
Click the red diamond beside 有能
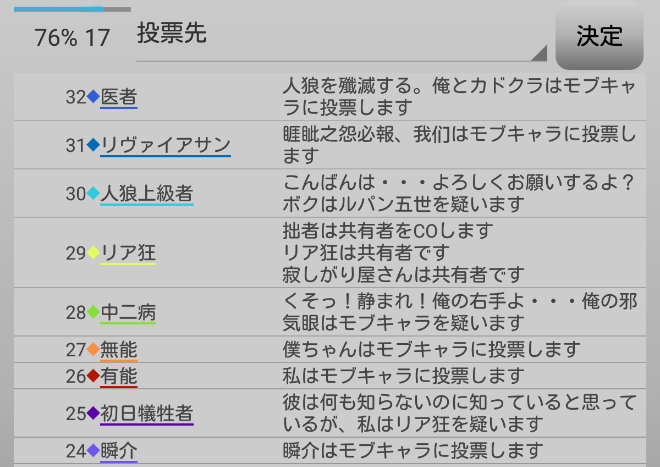tap(93, 376)
